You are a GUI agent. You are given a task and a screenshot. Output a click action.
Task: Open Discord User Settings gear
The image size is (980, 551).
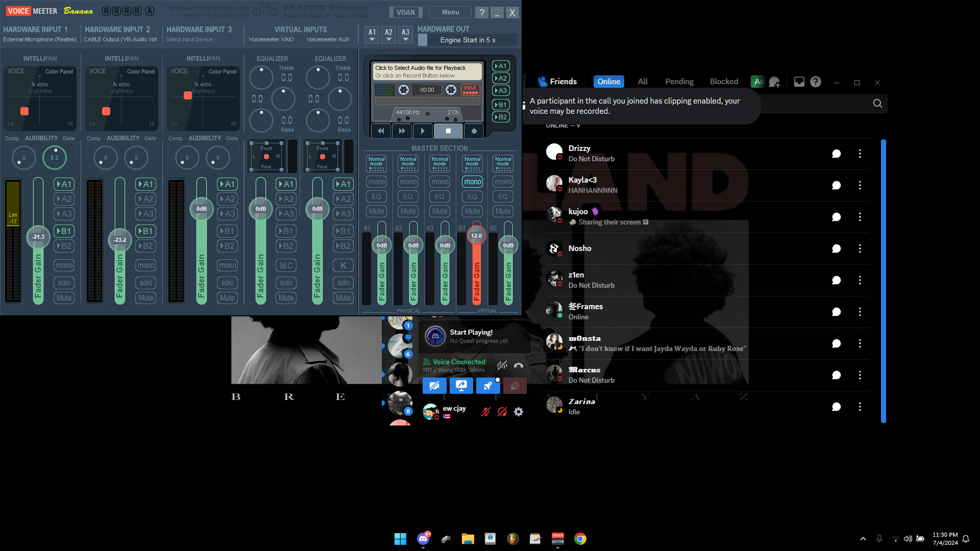(x=519, y=412)
